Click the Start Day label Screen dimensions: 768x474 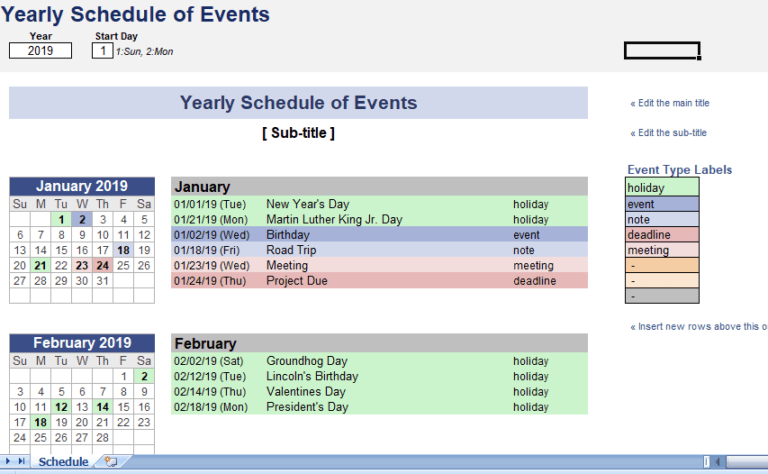(116, 36)
